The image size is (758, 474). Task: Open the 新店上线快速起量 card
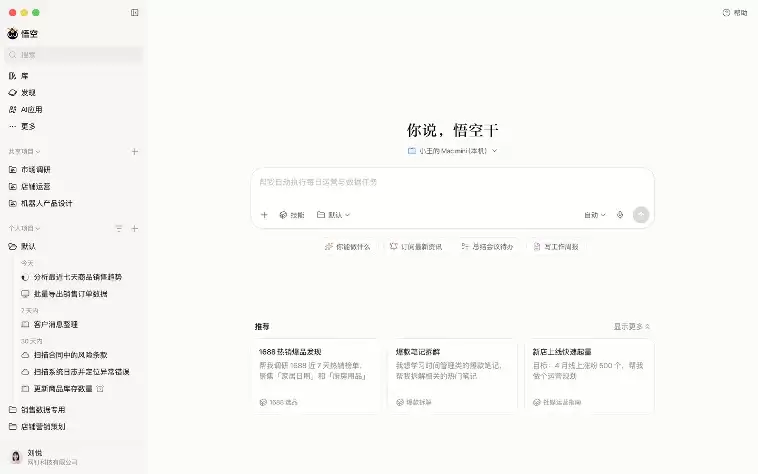pos(589,377)
